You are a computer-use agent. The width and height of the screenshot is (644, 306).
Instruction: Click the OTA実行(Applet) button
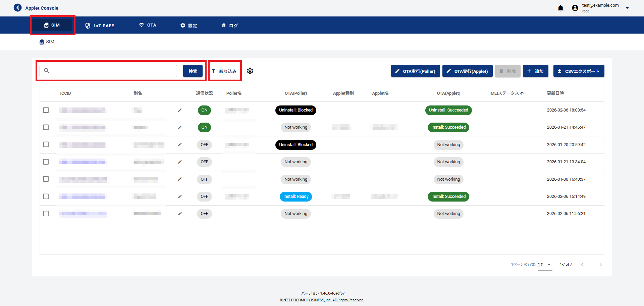pyautogui.click(x=468, y=71)
